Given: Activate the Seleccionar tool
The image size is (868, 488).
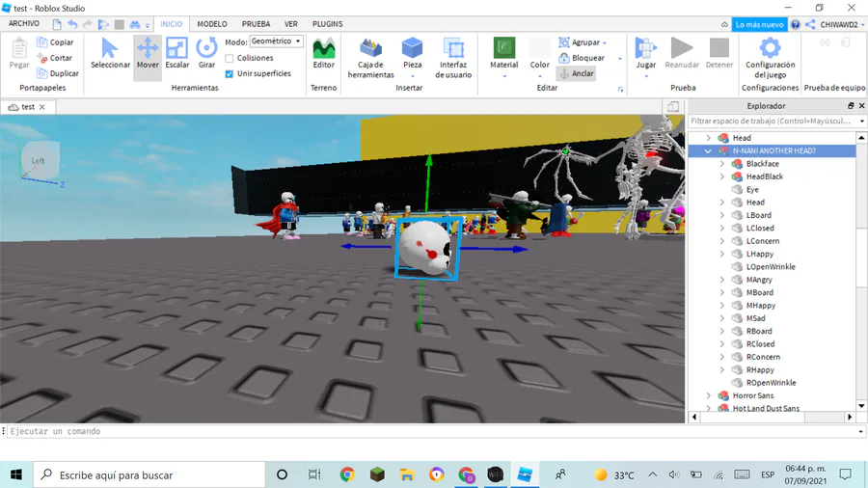Looking at the screenshot, I should 110,54.
